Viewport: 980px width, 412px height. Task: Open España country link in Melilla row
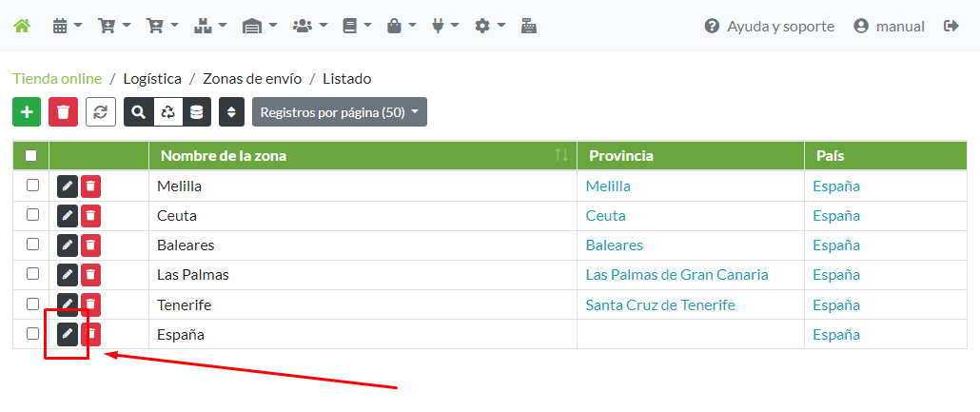[x=836, y=186]
